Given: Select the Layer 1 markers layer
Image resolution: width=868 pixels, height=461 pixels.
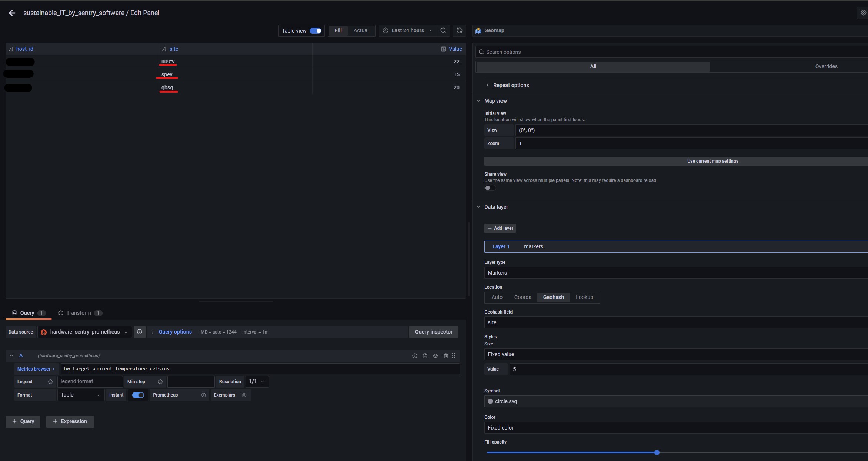Looking at the screenshot, I should pos(676,246).
